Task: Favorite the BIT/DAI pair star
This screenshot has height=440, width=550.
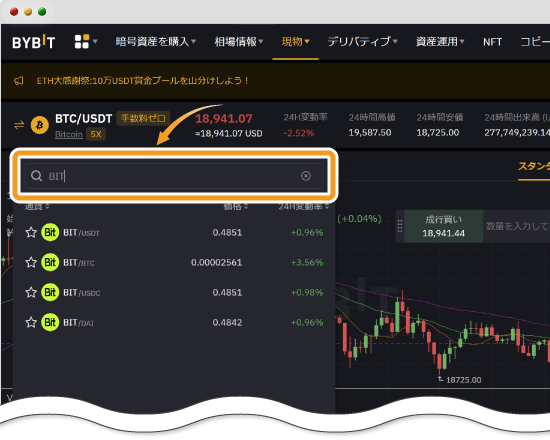Action: [31, 322]
